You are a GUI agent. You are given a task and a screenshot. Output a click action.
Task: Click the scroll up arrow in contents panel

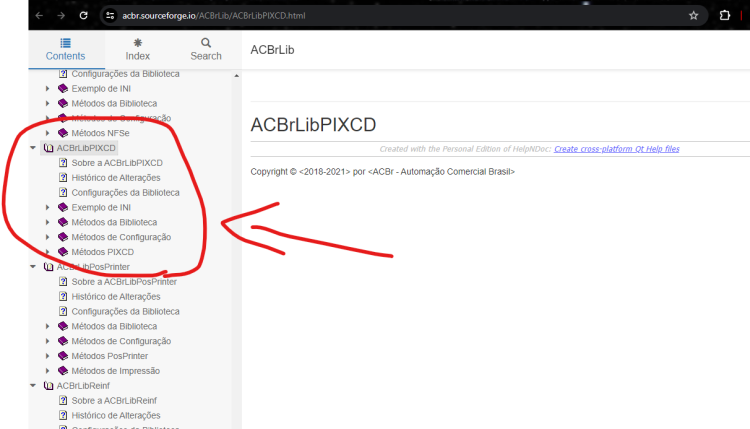(236, 76)
